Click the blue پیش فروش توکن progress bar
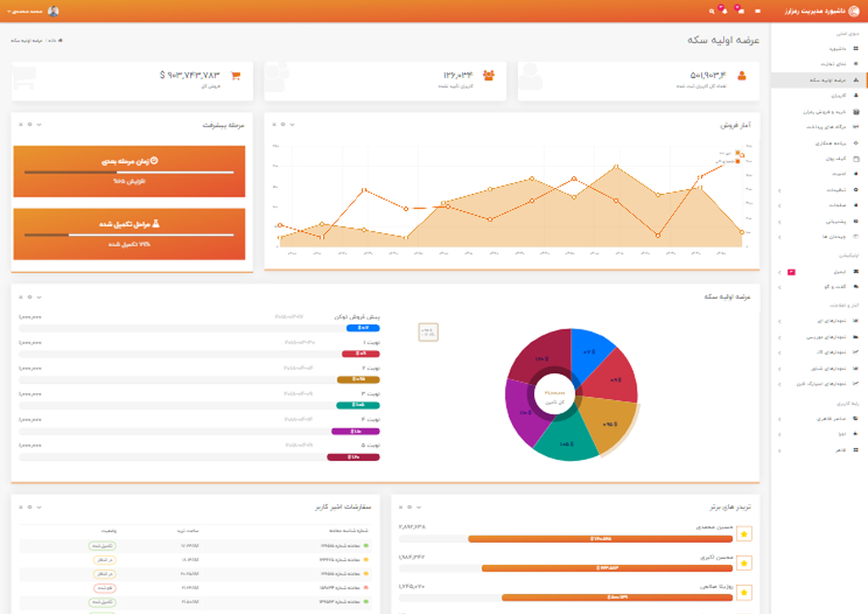Screen dimensions: 868x614 363,328
